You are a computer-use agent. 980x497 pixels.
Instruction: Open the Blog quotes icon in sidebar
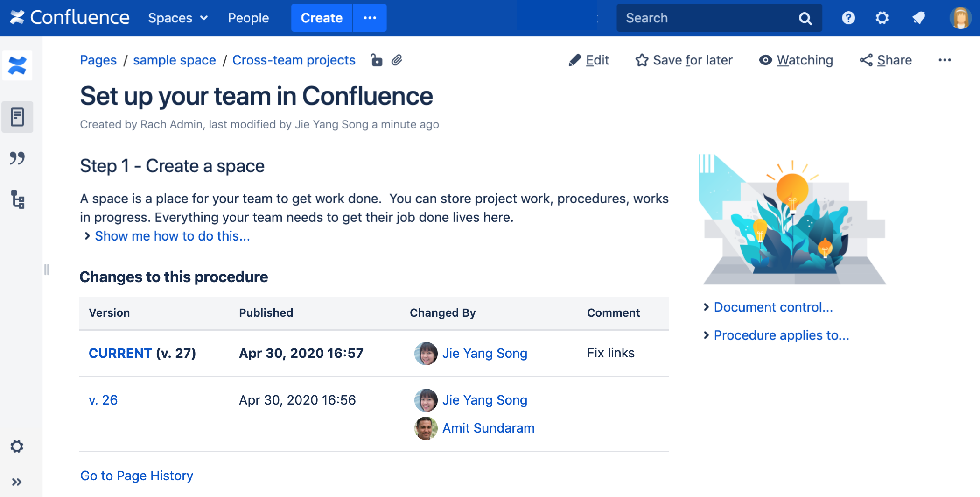(x=17, y=158)
